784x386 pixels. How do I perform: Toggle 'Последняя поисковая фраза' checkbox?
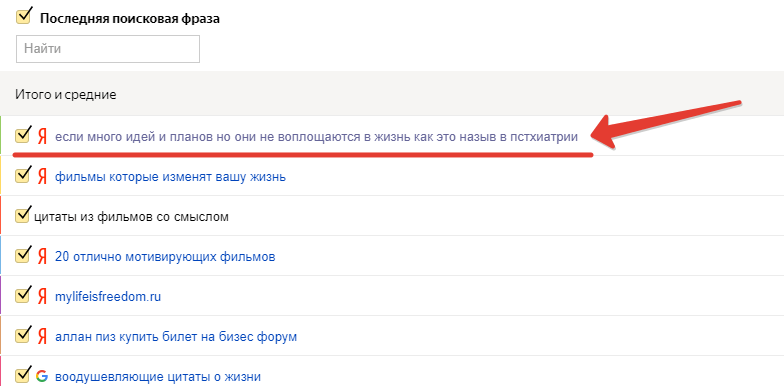point(23,16)
